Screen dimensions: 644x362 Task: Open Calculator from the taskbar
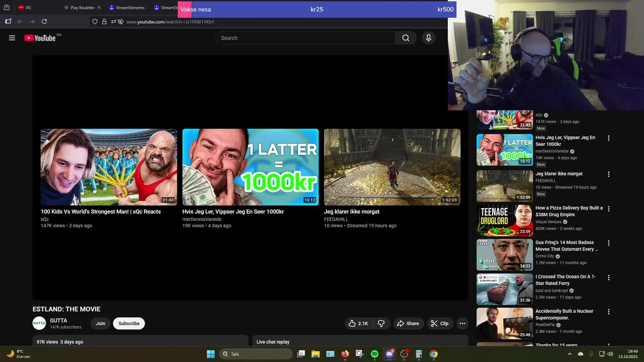click(419, 354)
